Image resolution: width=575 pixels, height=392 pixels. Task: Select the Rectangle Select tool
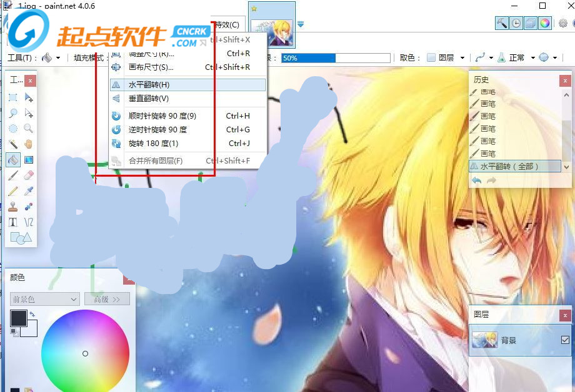[x=13, y=97]
